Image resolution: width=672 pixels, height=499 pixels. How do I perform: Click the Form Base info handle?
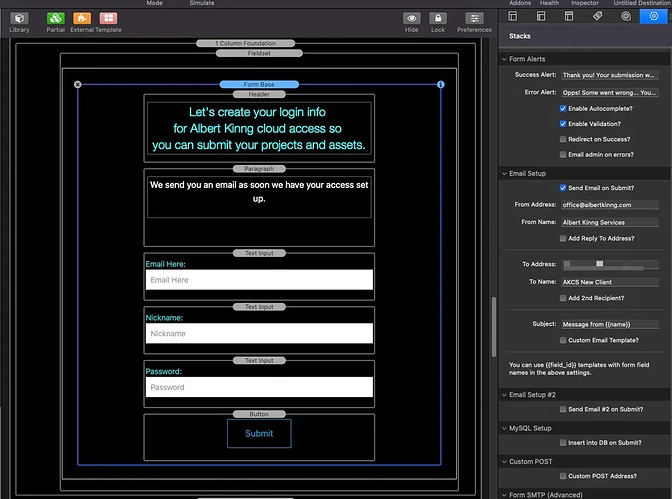pyautogui.click(x=441, y=84)
